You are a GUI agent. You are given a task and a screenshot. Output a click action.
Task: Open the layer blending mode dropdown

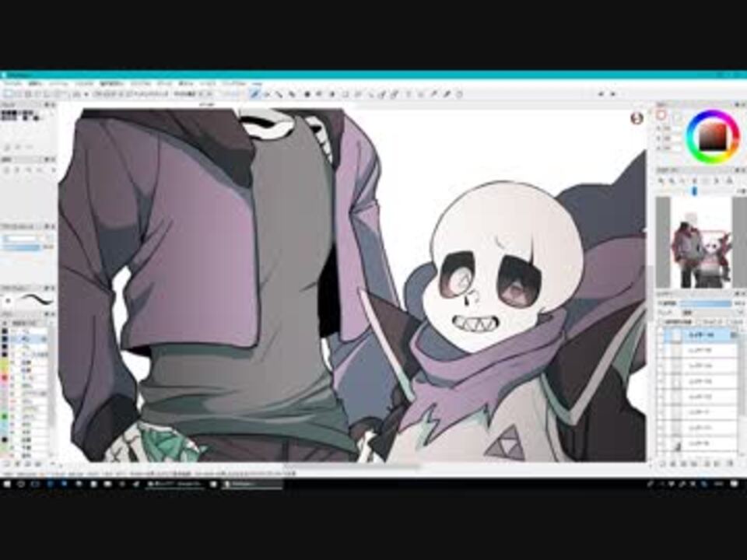tap(712, 313)
